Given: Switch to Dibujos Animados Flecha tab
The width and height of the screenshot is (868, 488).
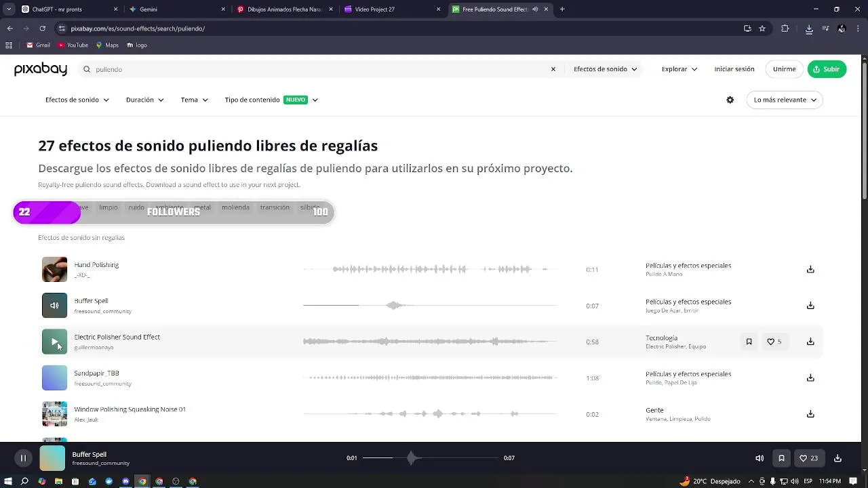Looking at the screenshot, I should (x=283, y=9).
